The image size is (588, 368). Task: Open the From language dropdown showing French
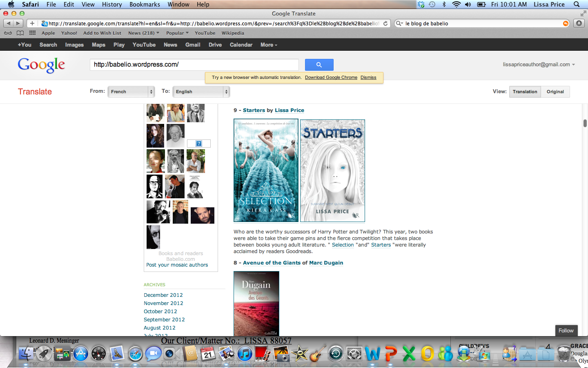click(x=131, y=92)
